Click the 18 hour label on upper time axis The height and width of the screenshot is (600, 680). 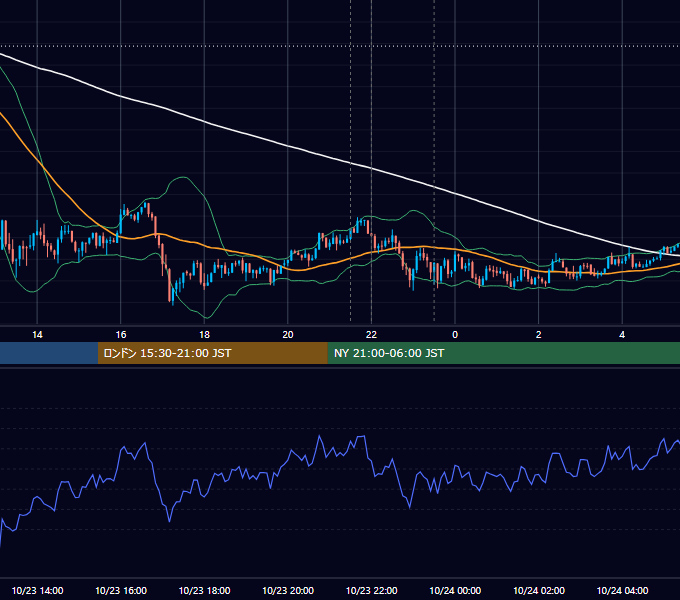point(204,335)
